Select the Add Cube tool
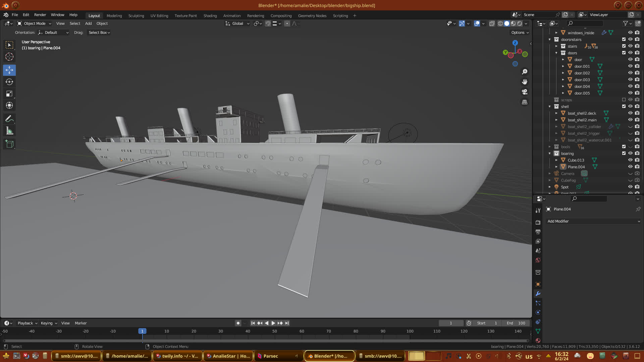This screenshot has width=644, height=362. [9, 144]
